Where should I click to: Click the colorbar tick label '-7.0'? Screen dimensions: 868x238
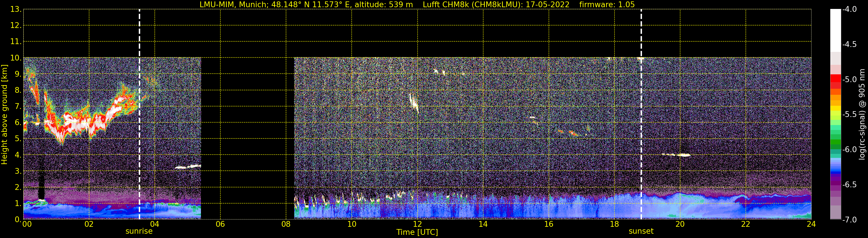[849, 220]
